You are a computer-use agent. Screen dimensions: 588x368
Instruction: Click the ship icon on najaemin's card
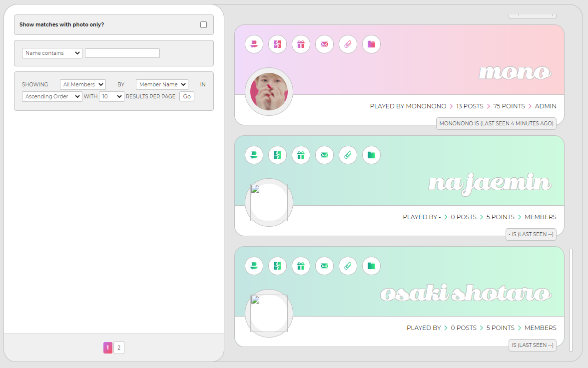(x=254, y=155)
